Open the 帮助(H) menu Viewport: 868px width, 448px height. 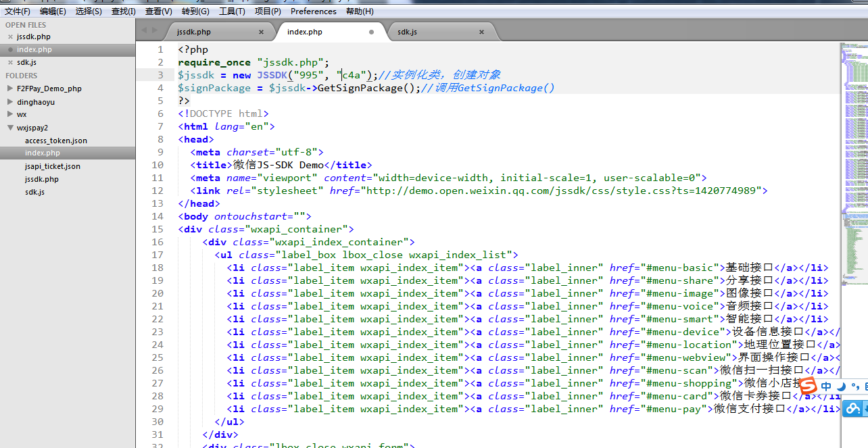tap(360, 11)
